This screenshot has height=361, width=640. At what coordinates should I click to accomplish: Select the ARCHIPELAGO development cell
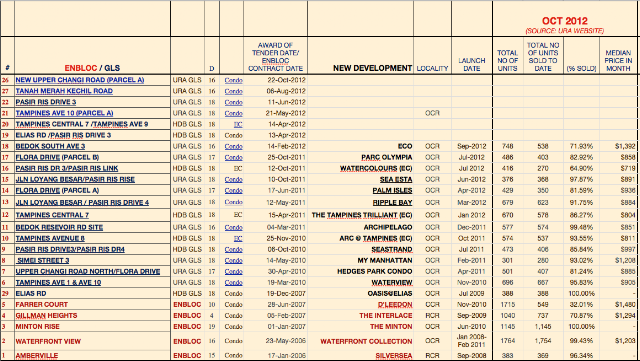[388, 227]
